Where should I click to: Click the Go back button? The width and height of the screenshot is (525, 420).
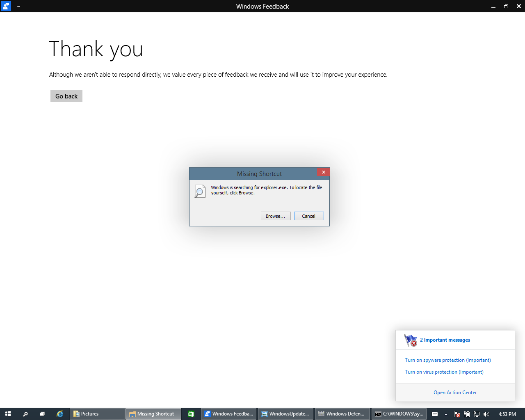pyautogui.click(x=66, y=96)
